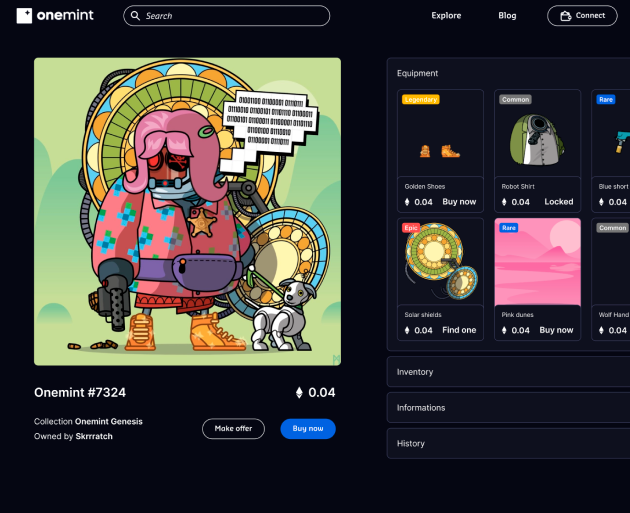Open the Onemint #7324 artwork image

pyautogui.click(x=187, y=212)
